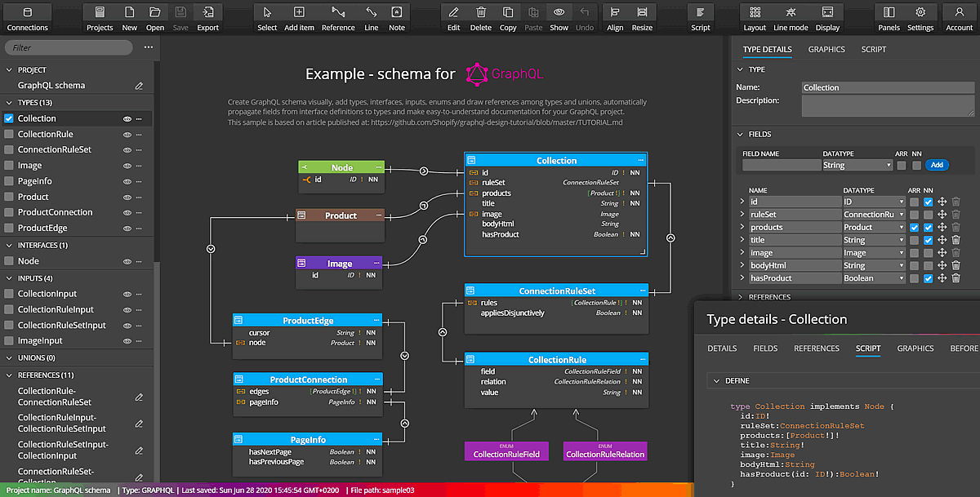The image size is (980, 497).
Task: Select the Line tool
Action: 372,19
